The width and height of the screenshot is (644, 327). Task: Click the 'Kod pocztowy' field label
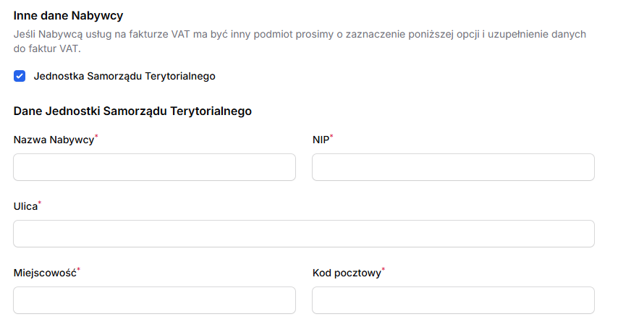[347, 273]
